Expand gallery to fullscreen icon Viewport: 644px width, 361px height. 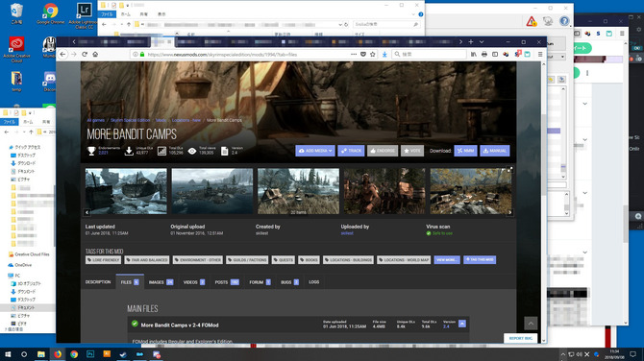[509, 169]
